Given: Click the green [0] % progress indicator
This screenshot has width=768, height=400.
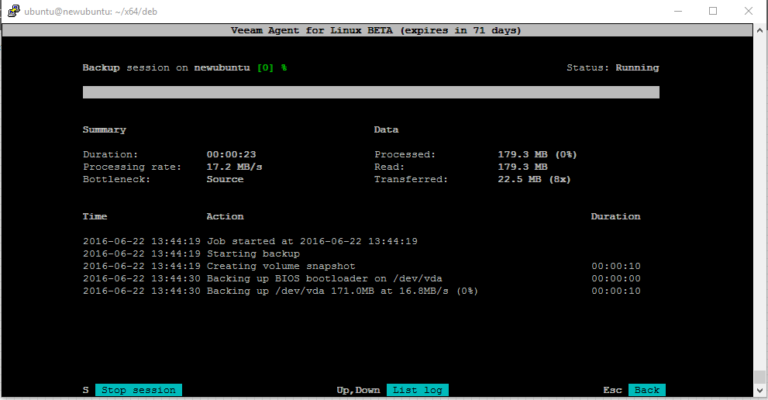Looking at the screenshot, I should click(x=272, y=68).
